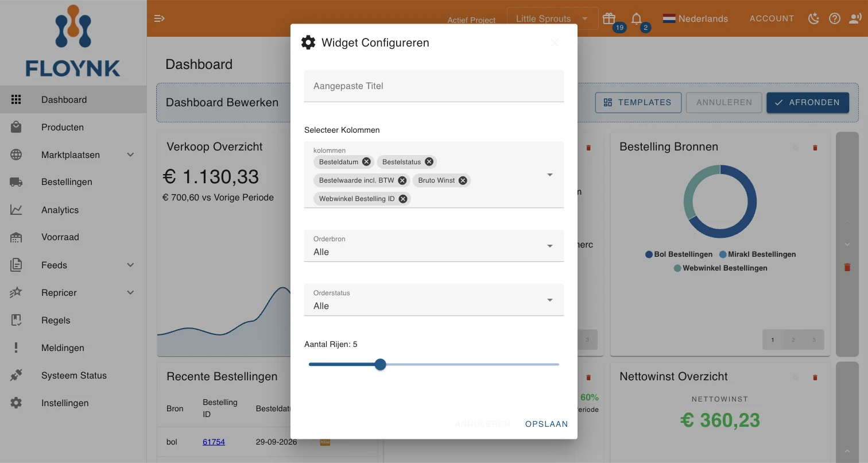The image size is (868, 463).
Task: Close the Widget Configureren dialog
Action: tap(555, 43)
